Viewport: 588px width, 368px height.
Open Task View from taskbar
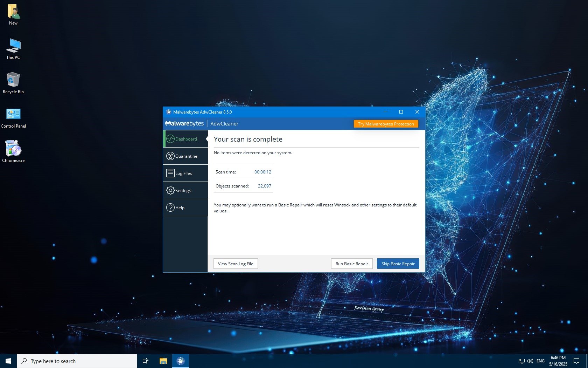(146, 361)
